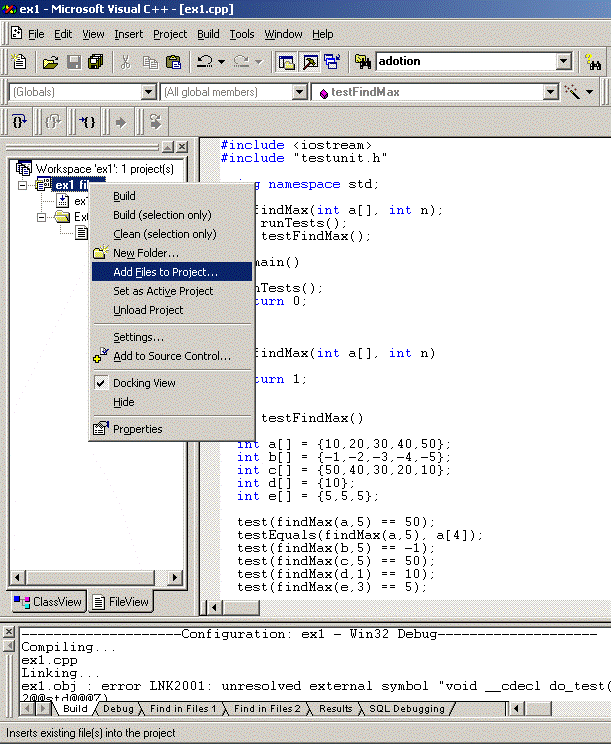Screen dimensions: 611x744
Task: Choose 'Unload Project' from context menu
Action: 172,310
